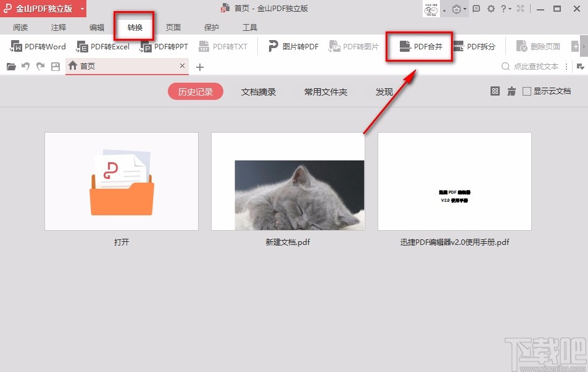The width and height of the screenshot is (588, 372).
Task: Click the 打开 open file card
Action: [x=121, y=181]
